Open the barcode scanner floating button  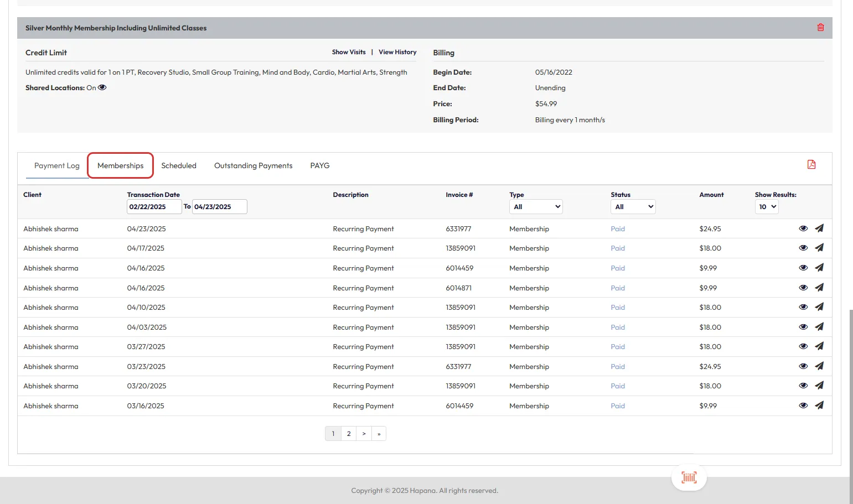[x=689, y=477]
